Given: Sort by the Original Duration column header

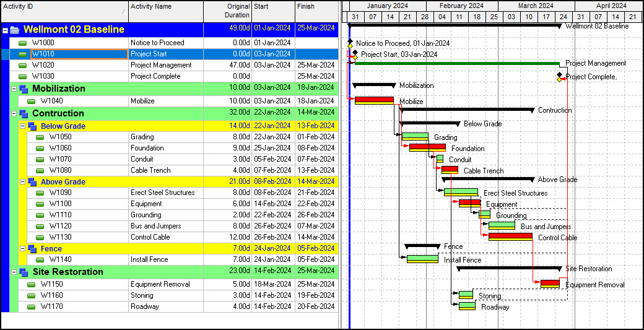Looking at the screenshot, I should [x=227, y=12].
